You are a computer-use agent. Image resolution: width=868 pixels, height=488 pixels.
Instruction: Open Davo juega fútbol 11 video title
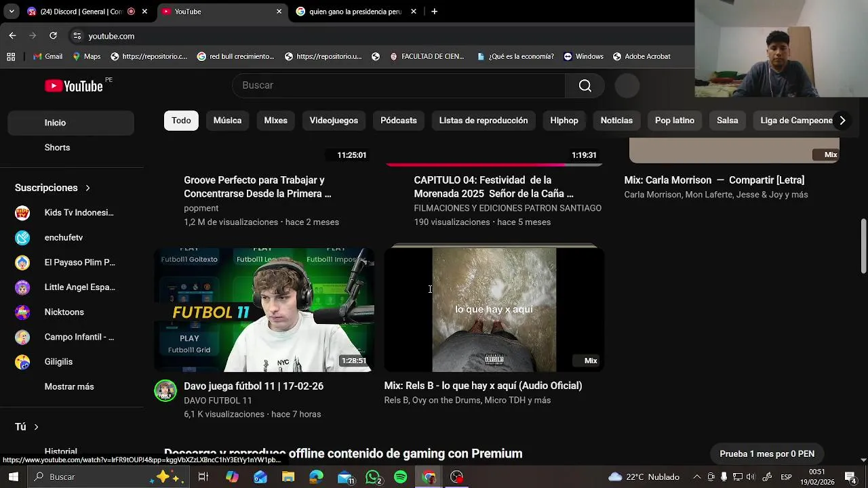point(254,386)
